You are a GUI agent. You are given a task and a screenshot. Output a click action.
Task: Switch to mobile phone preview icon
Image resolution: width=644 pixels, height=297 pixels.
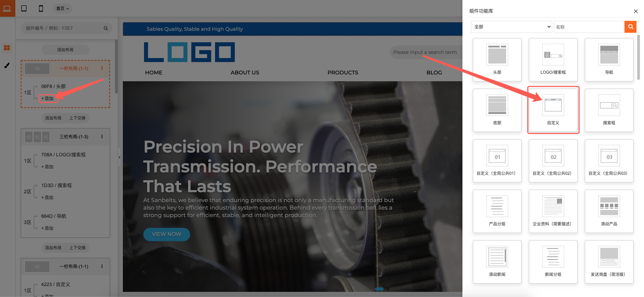click(x=41, y=9)
